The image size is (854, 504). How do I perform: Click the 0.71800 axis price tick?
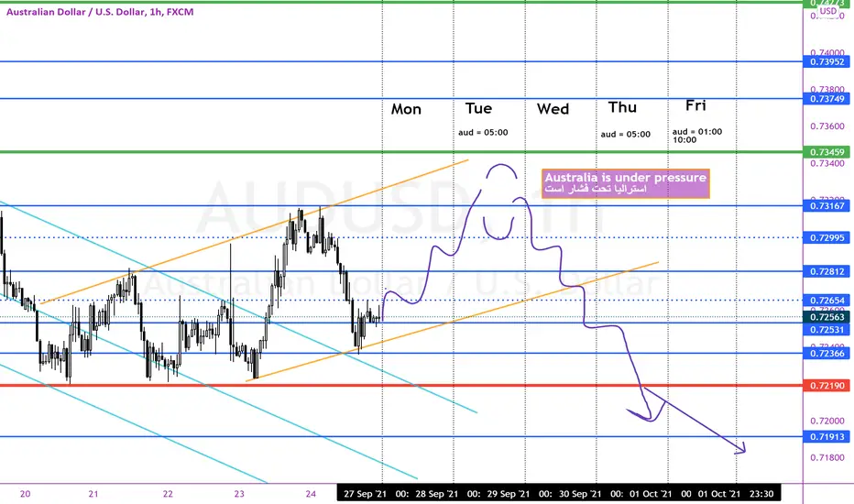(827, 457)
